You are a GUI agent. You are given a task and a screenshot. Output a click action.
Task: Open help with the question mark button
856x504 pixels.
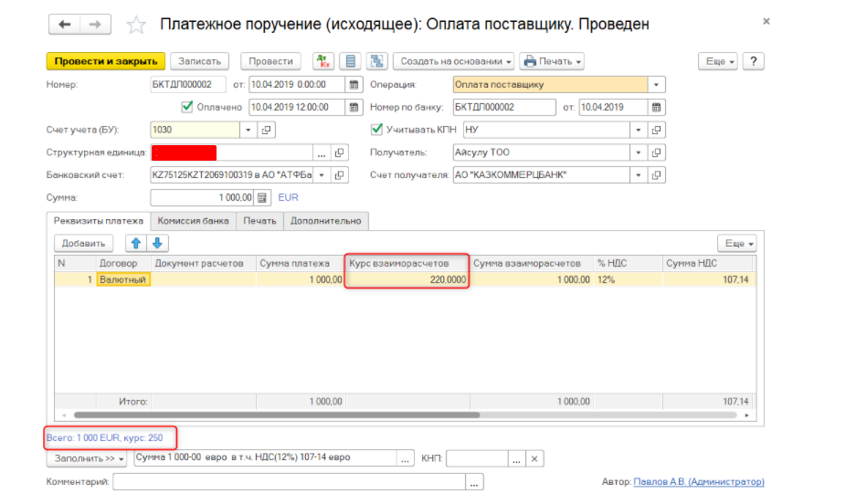(754, 61)
